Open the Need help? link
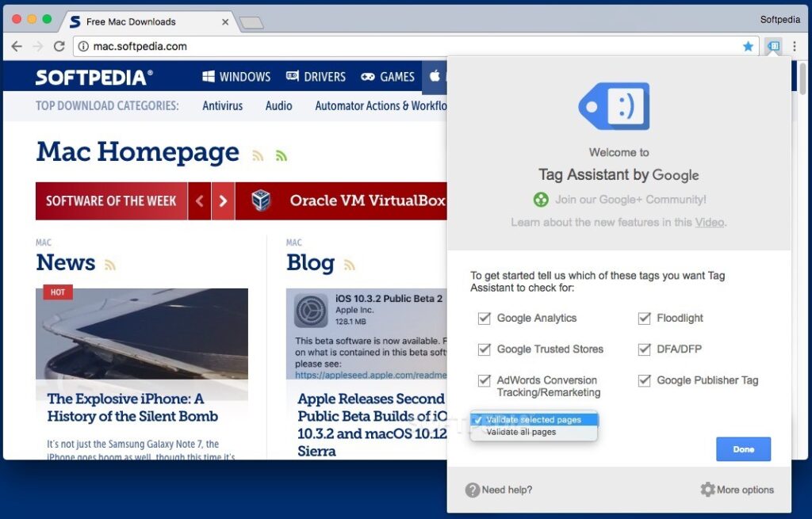Image resolution: width=812 pixels, height=519 pixels. click(x=507, y=490)
